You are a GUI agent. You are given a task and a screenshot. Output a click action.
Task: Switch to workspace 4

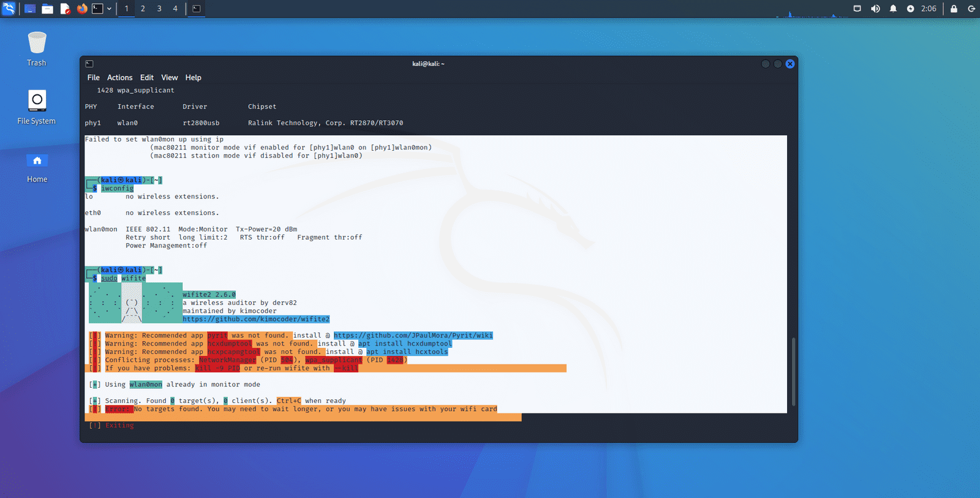click(x=175, y=9)
